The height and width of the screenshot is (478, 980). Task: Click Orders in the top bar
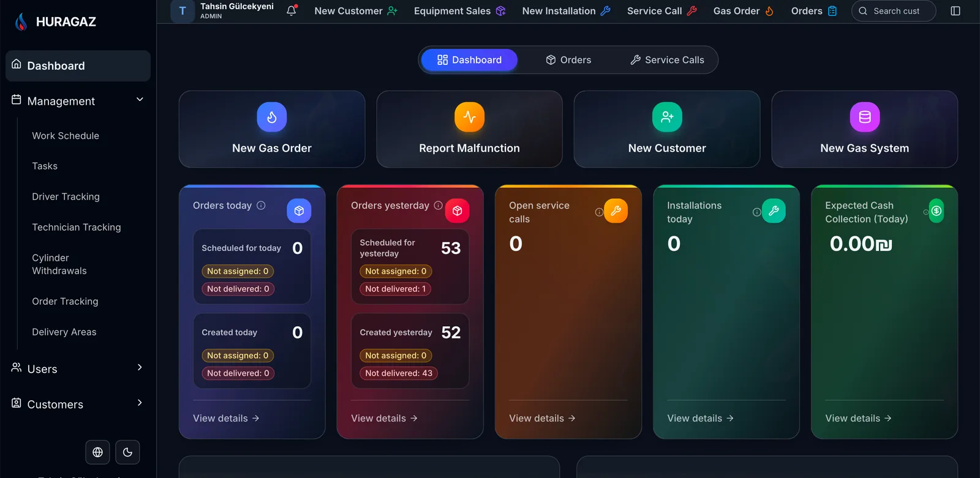point(814,11)
